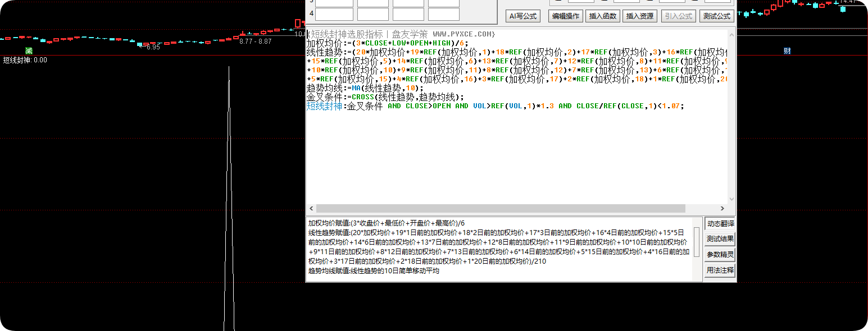Viewport: 868px width, 331px height.
Task: Click the first parameter field in row 4
Action: pos(334,14)
